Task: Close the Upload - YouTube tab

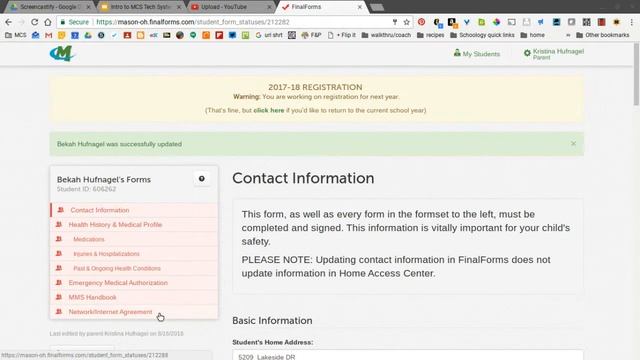Action: click(269, 7)
